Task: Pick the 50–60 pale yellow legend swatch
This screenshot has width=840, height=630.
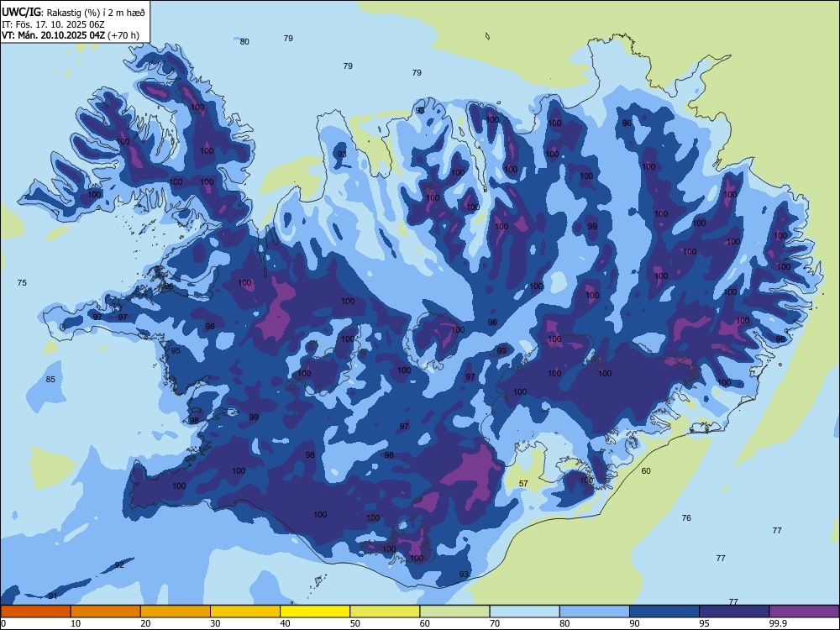Action: click(385, 612)
